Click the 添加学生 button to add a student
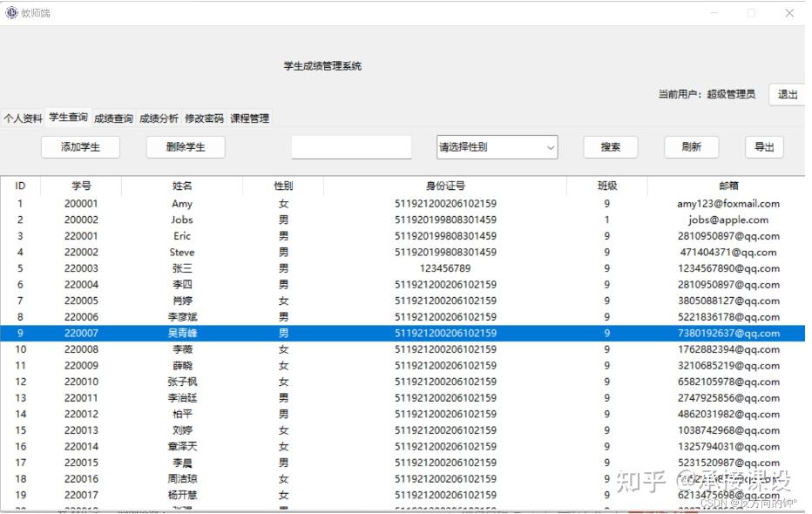The image size is (812, 514). (x=79, y=146)
